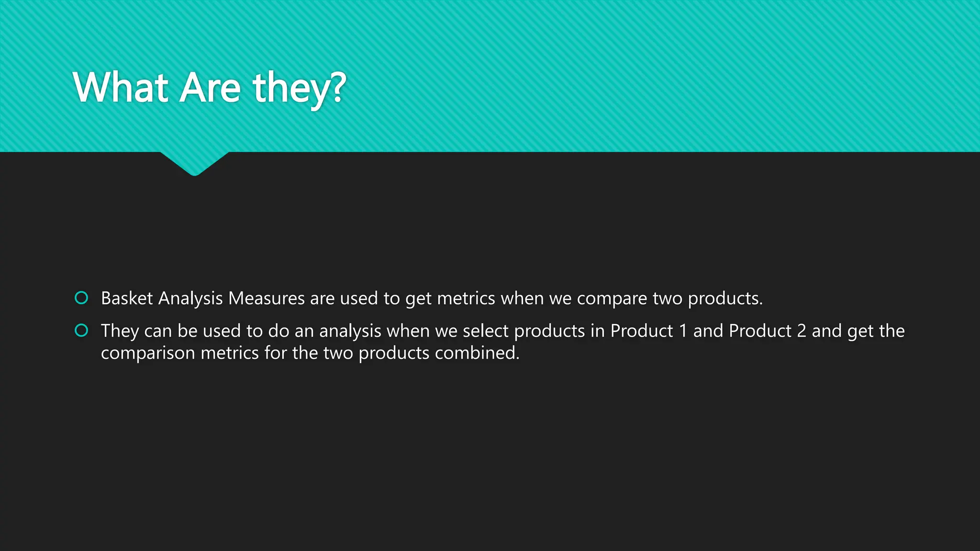980x551 pixels.
Task: Click "comparison metrics" on the wrapped line
Action: [x=179, y=353]
